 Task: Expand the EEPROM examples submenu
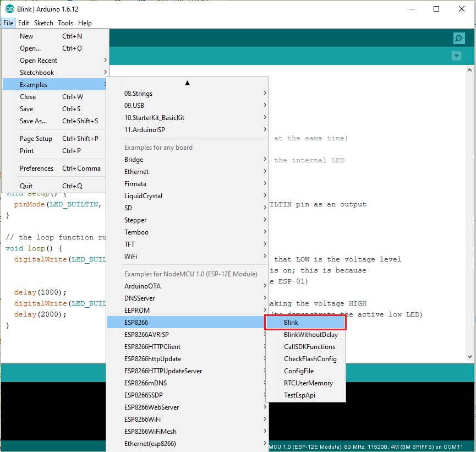[x=188, y=311]
